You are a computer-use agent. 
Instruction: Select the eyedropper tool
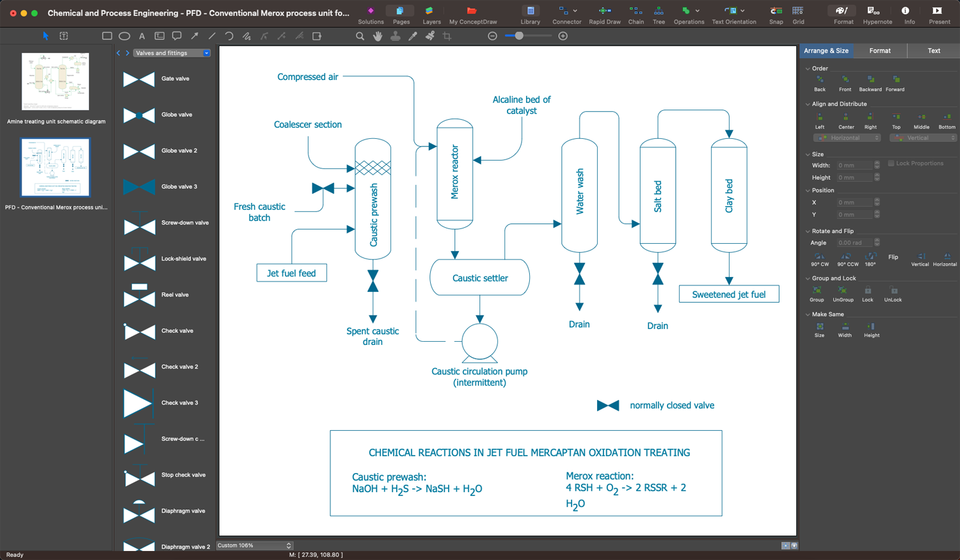pos(413,36)
